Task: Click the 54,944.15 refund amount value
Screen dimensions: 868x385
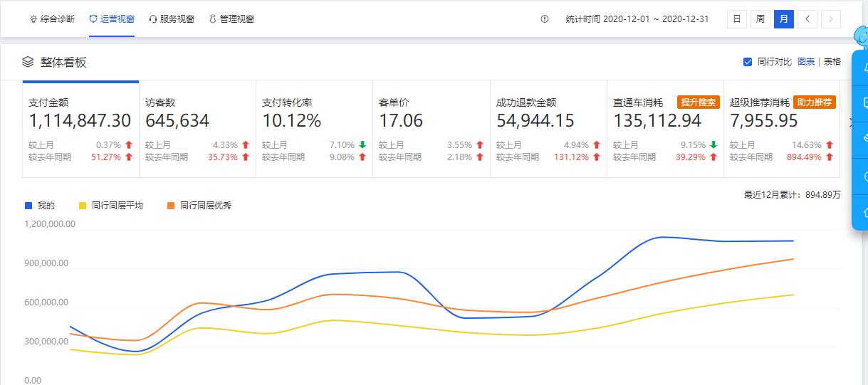Action: pyautogui.click(x=535, y=121)
